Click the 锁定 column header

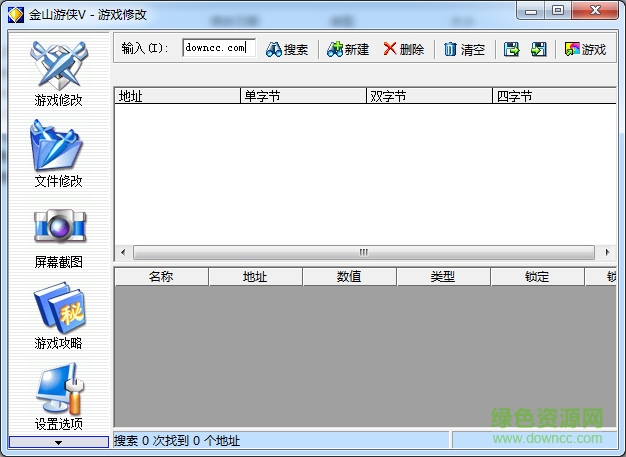[537, 277]
